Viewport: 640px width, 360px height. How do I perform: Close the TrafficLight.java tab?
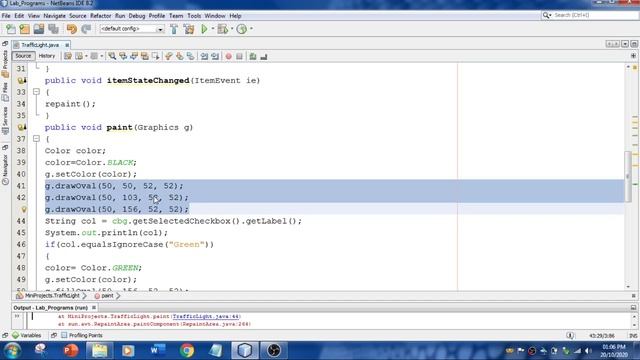point(67,45)
